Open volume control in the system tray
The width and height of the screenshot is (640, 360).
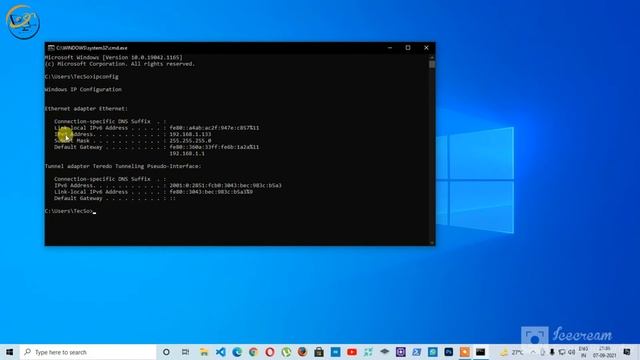point(571,352)
